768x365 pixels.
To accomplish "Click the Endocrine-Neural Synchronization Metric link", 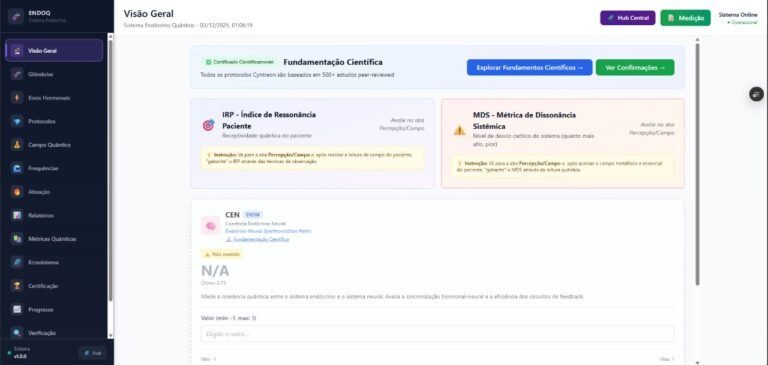I will pos(268,231).
